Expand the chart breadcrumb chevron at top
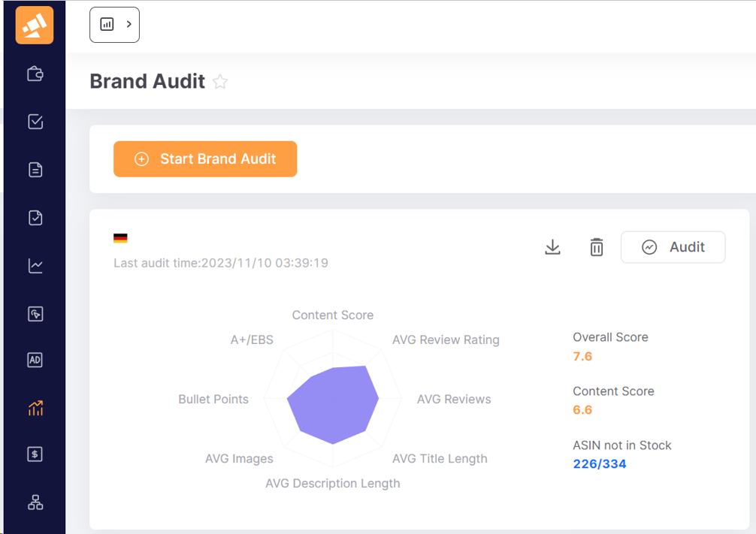The image size is (756, 534). 129,25
